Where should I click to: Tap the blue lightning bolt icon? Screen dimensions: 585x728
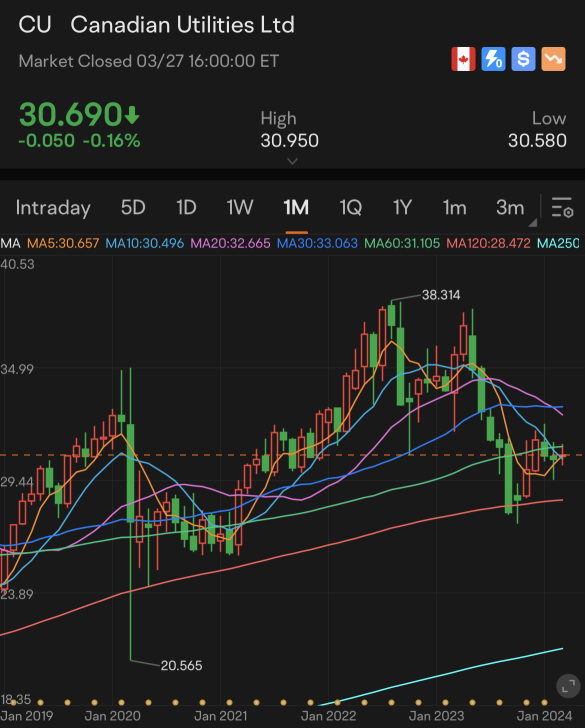pos(493,59)
